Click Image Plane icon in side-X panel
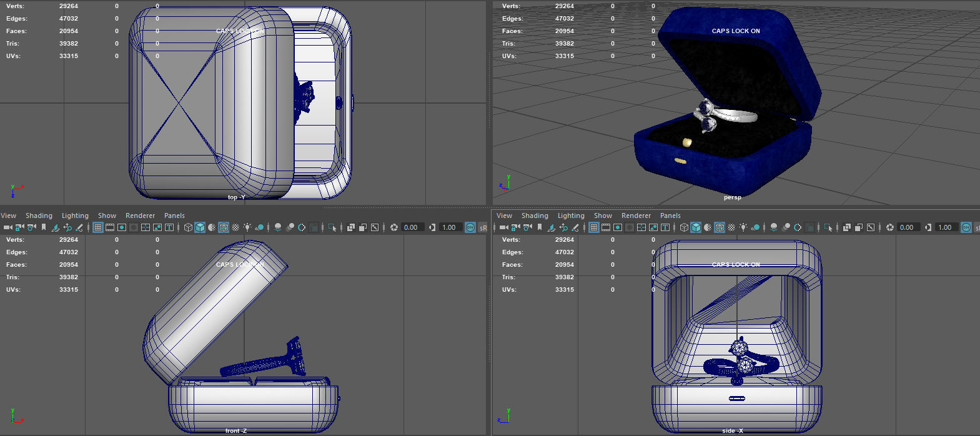This screenshot has width=980, height=436. [x=552, y=227]
